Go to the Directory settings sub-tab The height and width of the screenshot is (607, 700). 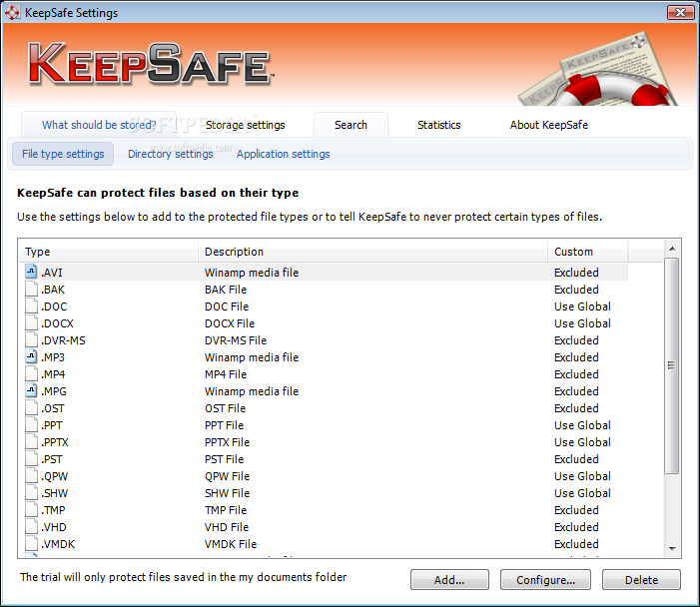point(171,154)
